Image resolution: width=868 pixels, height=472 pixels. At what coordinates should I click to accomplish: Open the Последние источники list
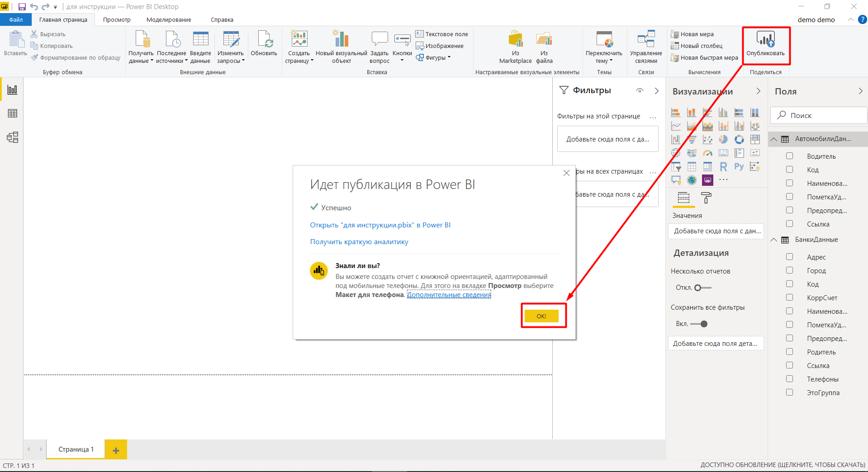tap(172, 47)
